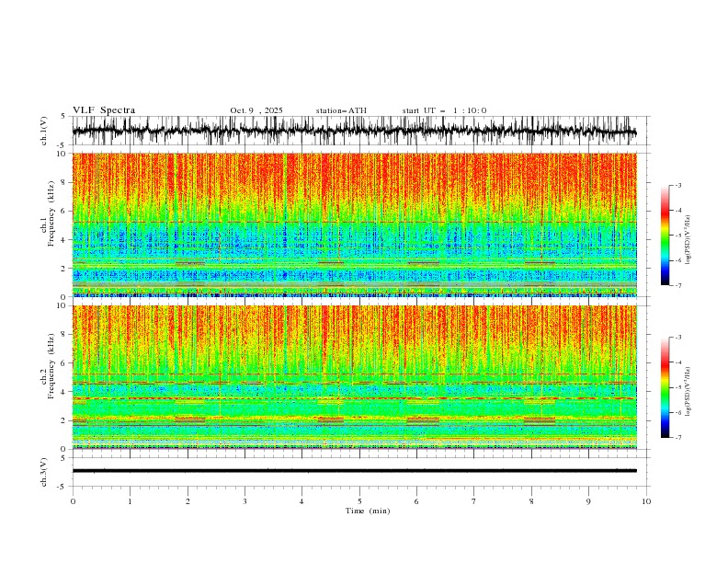728x563 pixels.
Task: Click the "VLF Spectra" title text
Action: tap(104, 110)
